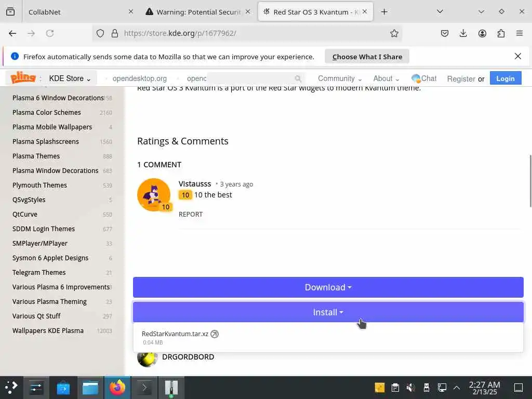Image resolution: width=532 pixels, height=399 pixels.
Task: Open the Dolphin file manager in the taskbar
Action: pos(90,388)
